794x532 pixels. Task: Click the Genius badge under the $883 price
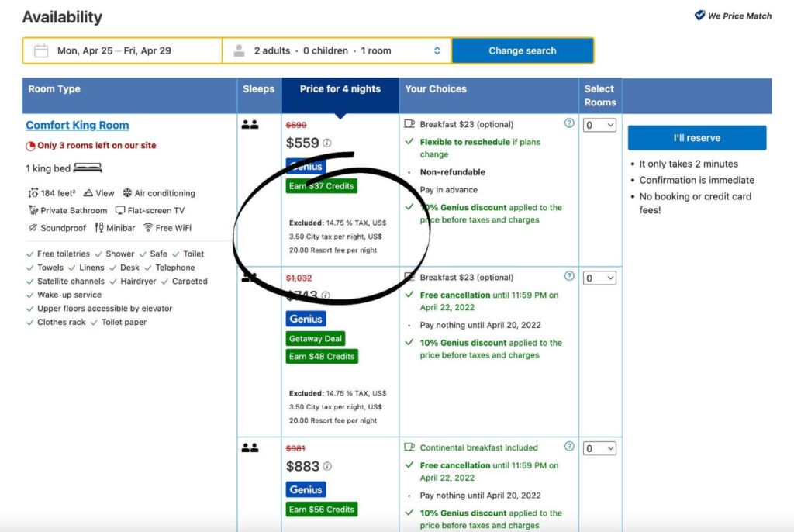tap(306, 489)
